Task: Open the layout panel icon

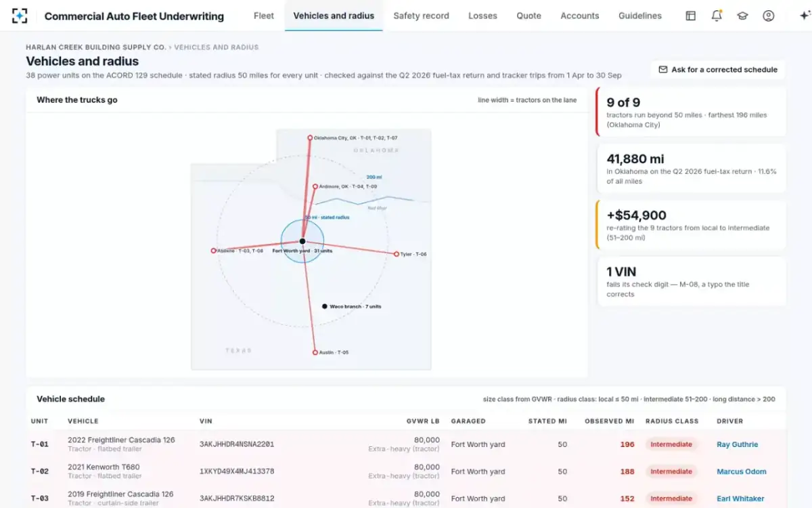Action: coord(691,16)
